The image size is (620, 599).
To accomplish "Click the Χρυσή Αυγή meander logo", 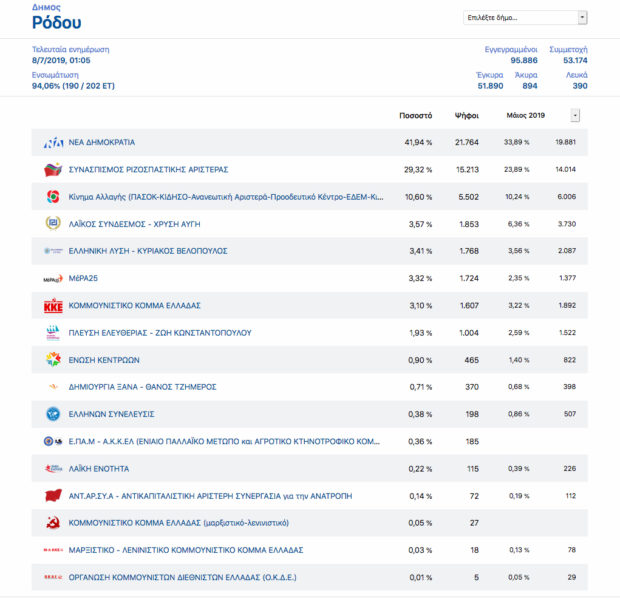I will 53,223.
